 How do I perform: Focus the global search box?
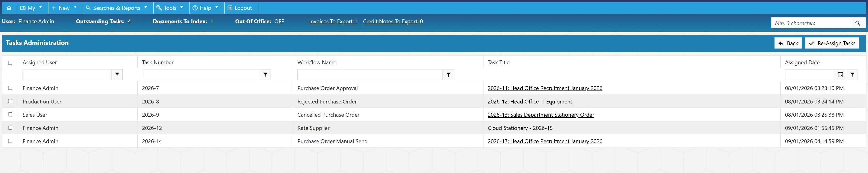(x=812, y=23)
